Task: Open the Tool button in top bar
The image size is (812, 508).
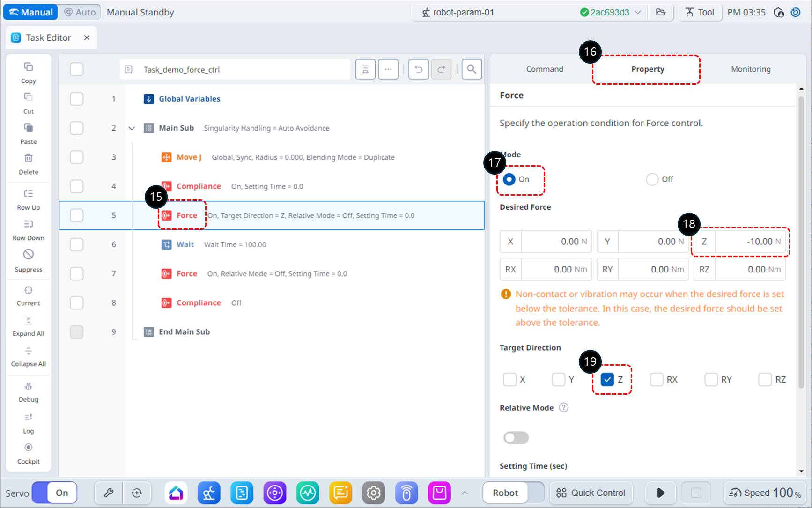Action: coord(700,13)
